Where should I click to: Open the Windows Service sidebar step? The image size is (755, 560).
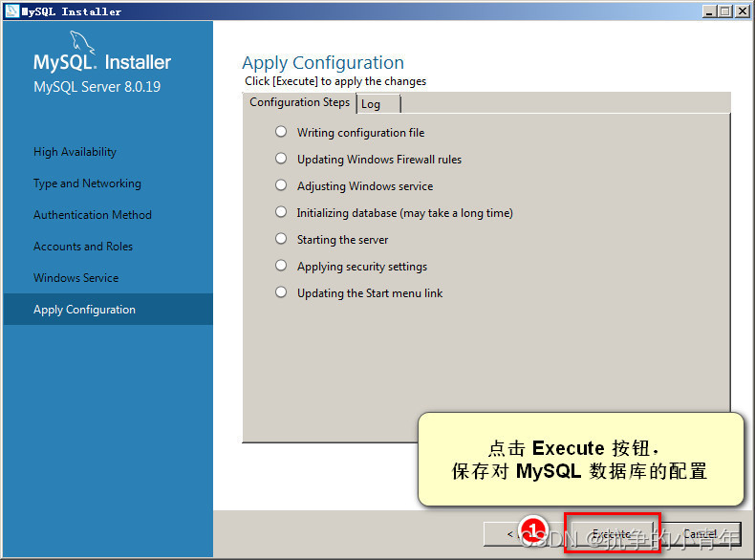(76, 278)
